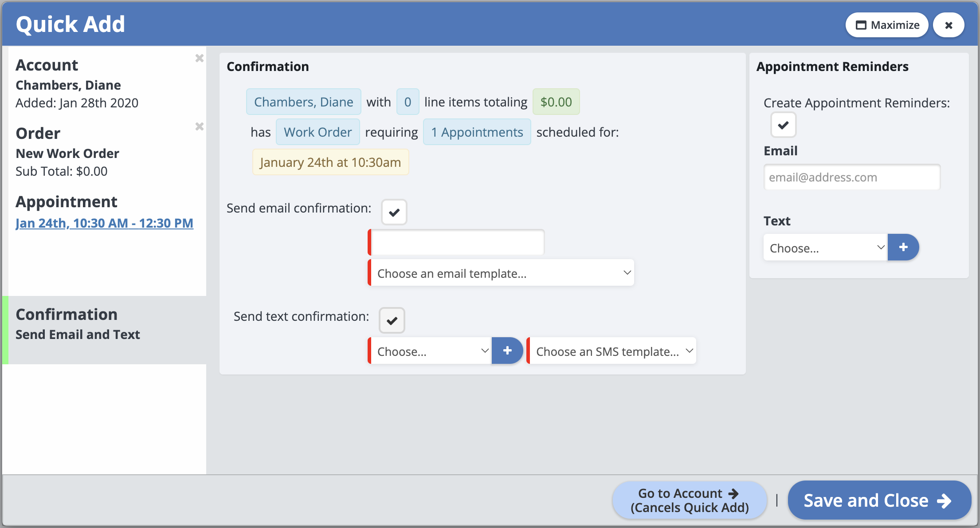Open the Jan 24th appointment link

click(104, 223)
